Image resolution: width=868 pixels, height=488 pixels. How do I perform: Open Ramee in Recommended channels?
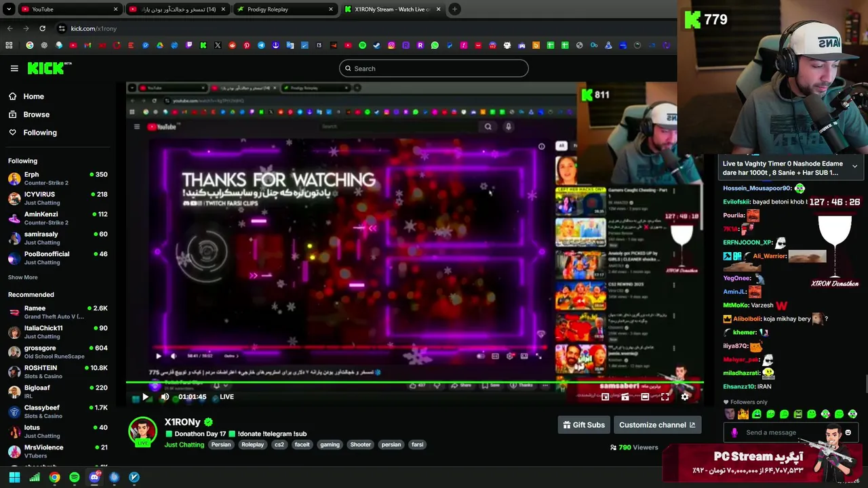pos(58,312)
